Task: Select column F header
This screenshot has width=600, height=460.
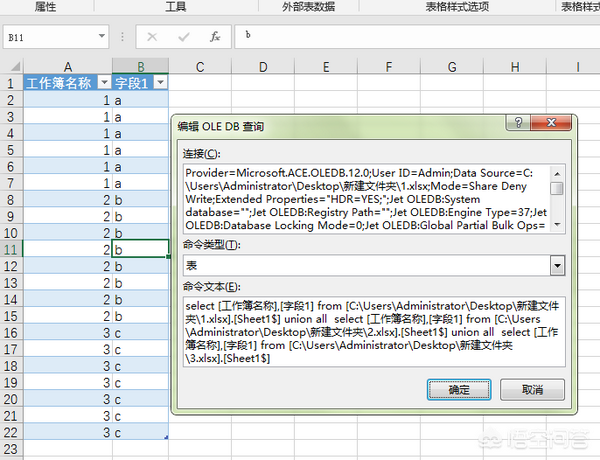Action: pos(389,67)
